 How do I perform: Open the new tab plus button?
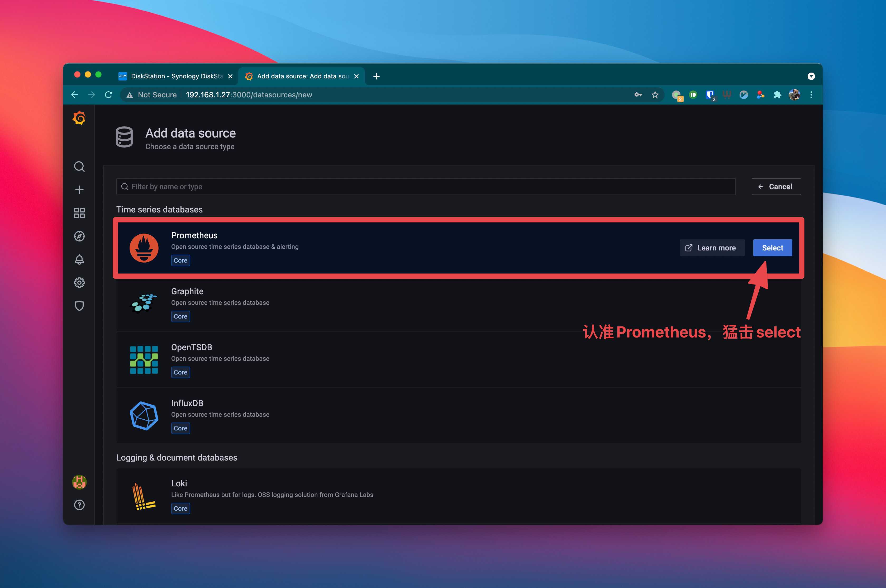pyautogui.click(x=377, y=77)
